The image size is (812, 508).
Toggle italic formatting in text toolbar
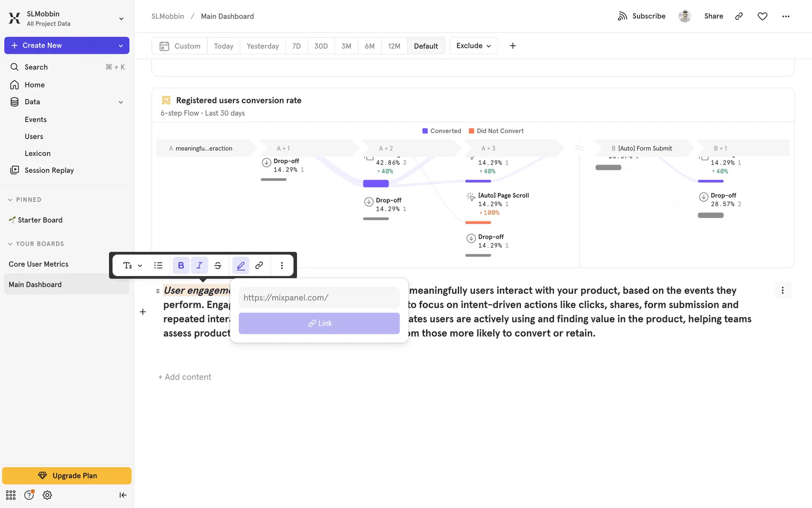(x=199, y=265)
